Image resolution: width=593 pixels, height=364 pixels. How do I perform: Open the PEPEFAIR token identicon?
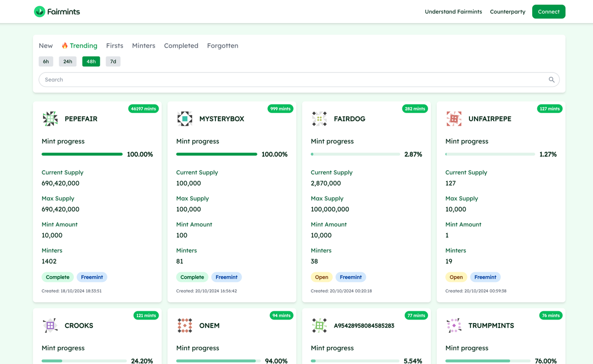click(x=50, y=119)
